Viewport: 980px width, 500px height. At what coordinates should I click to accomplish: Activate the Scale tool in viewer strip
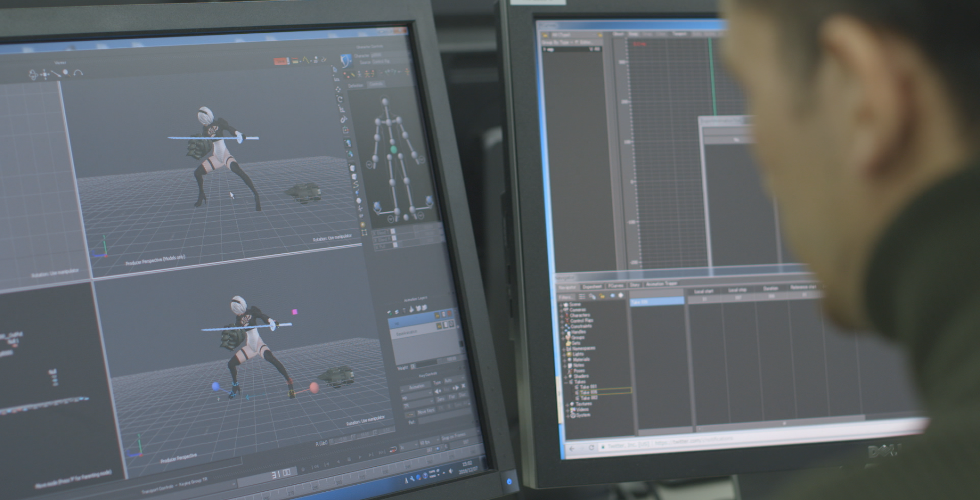[342, 109]
